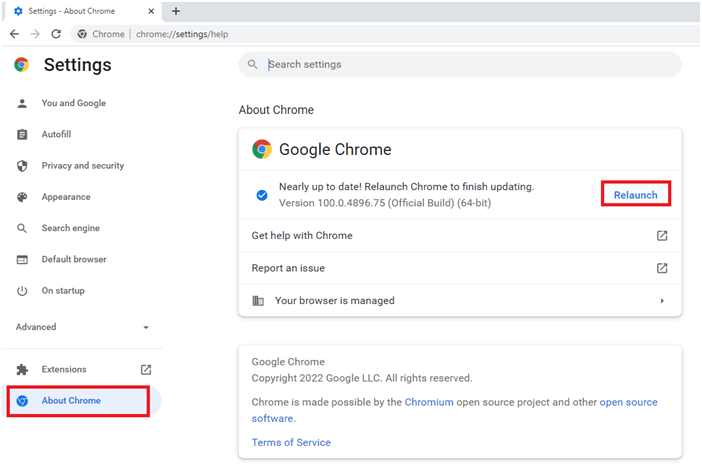Click the blue checkmark update status icon
The width and height of the screenshot is (702, 472).
(262, 195)
